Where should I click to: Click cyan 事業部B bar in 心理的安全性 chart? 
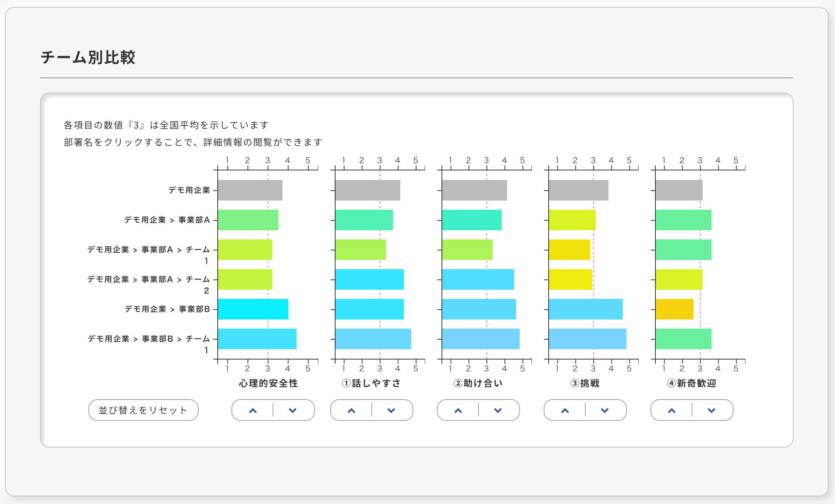click(253, 309)
